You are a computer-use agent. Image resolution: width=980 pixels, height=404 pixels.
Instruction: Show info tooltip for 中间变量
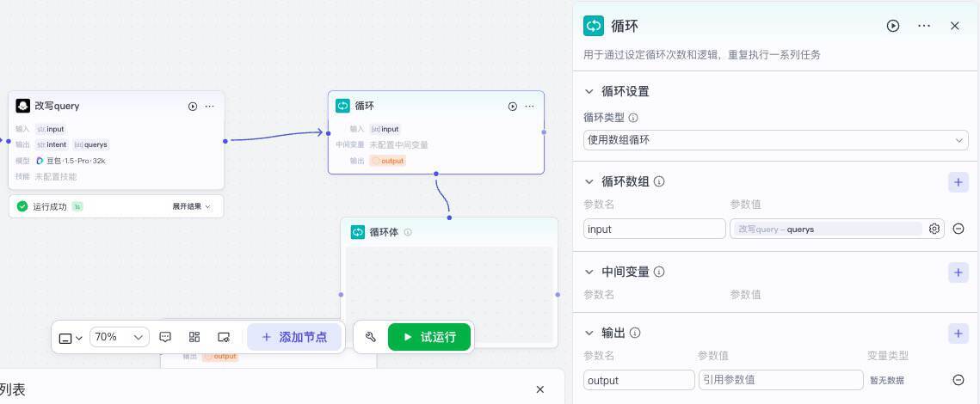tap(659, 272)
